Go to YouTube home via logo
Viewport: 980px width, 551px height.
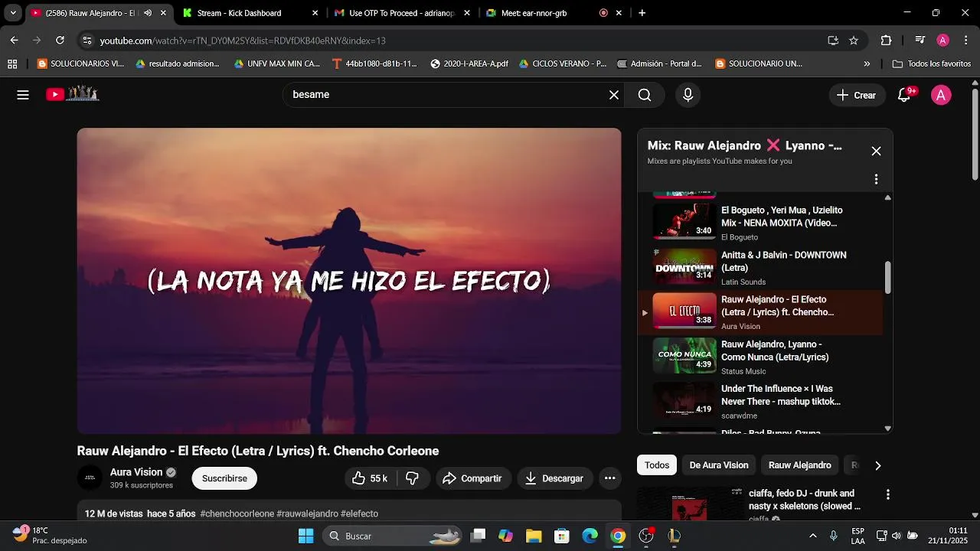click(x=73, y=94)
